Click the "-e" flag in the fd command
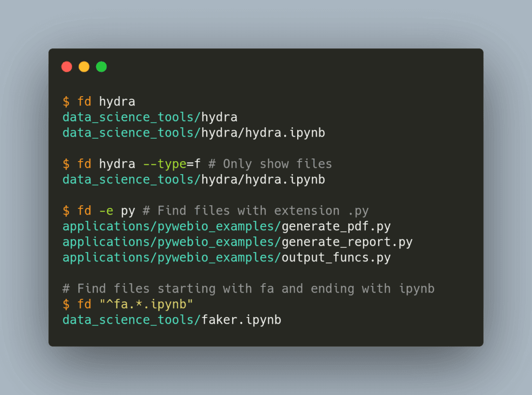Viewport: 532px width, 395px height. [x=106, y=211]
